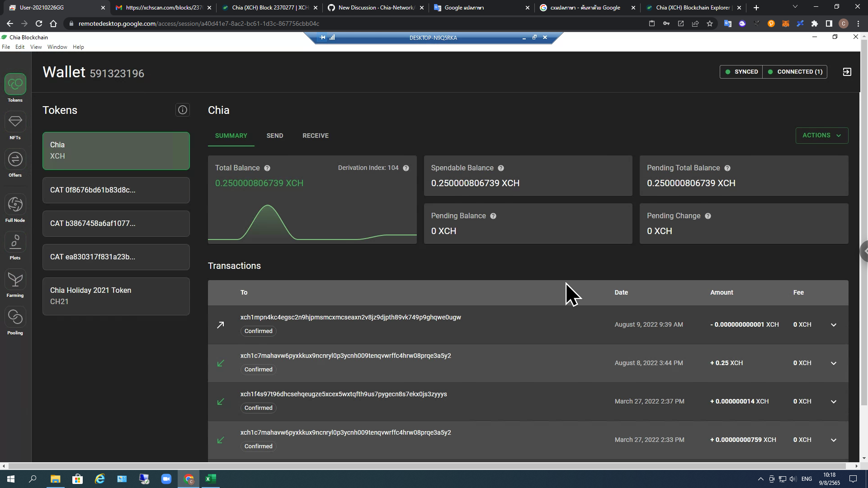Click the logout icon beside CONNECTED
868x488 pixels.
(847, 72)
